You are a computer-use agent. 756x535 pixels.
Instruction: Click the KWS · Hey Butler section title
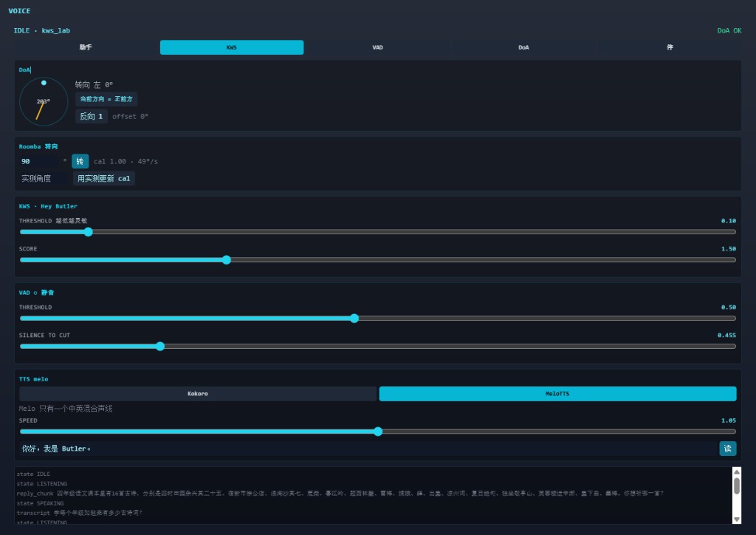pyautogui.click(x=48, y=206)
